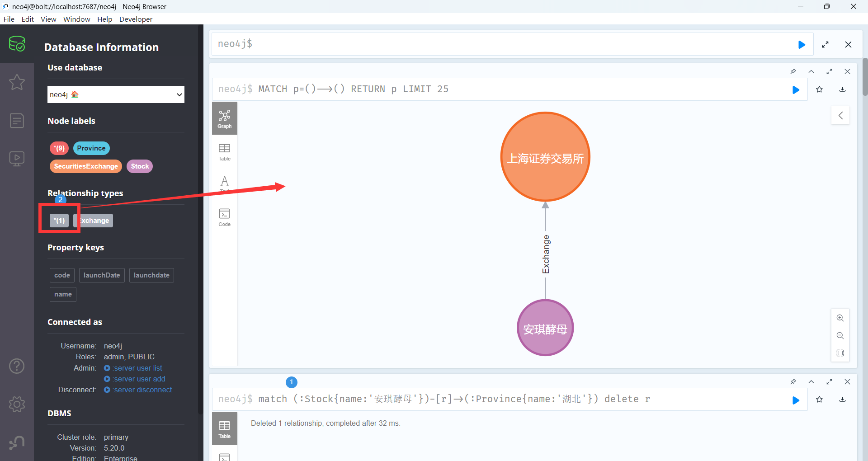
Task: Select the 安琪酵母 graph node
Action: 545,328
